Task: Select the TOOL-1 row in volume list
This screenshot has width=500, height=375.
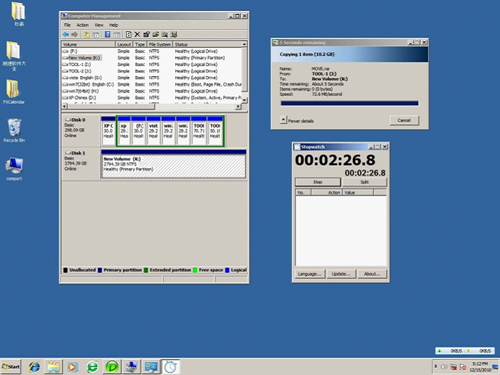Action: point(152,64)
